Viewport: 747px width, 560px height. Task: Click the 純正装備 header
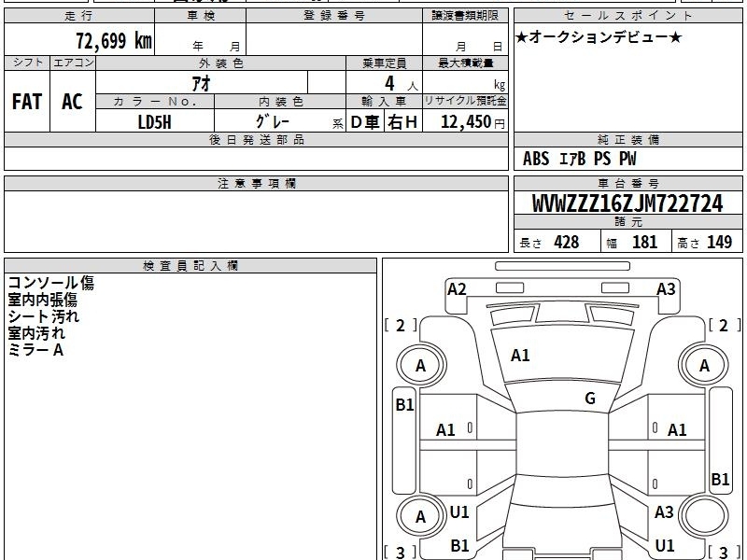tap(627, 139)
